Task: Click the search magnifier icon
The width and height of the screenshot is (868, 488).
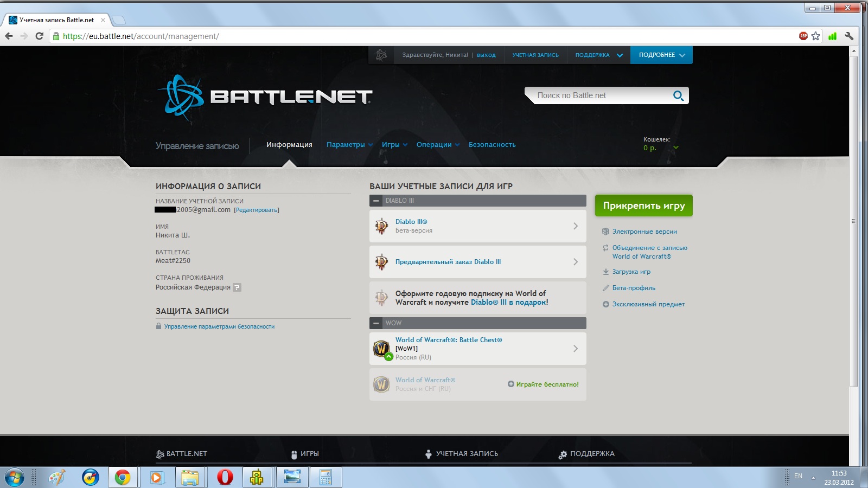Action: click(x=678, y=95)
